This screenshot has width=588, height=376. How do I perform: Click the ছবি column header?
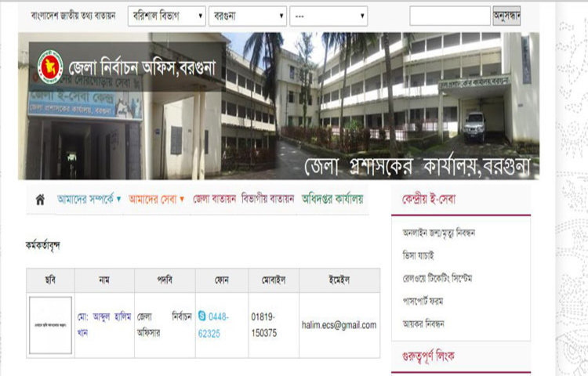coord(50,280)
